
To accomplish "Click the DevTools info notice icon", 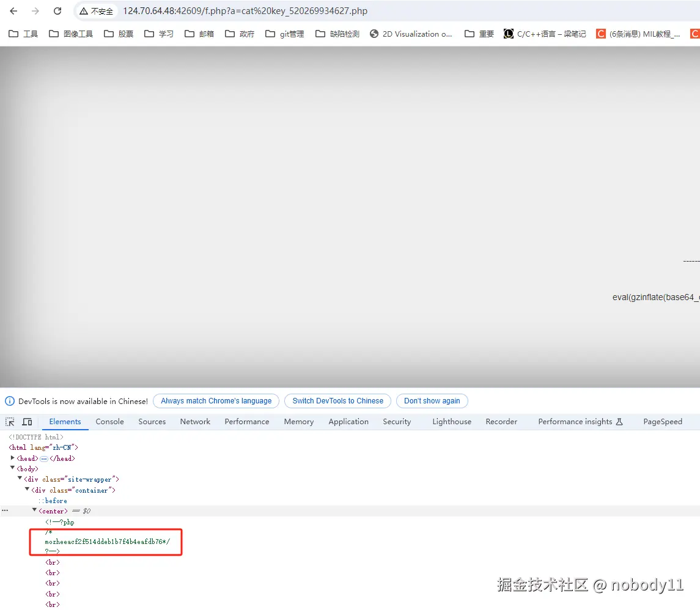I will (9, 401).
